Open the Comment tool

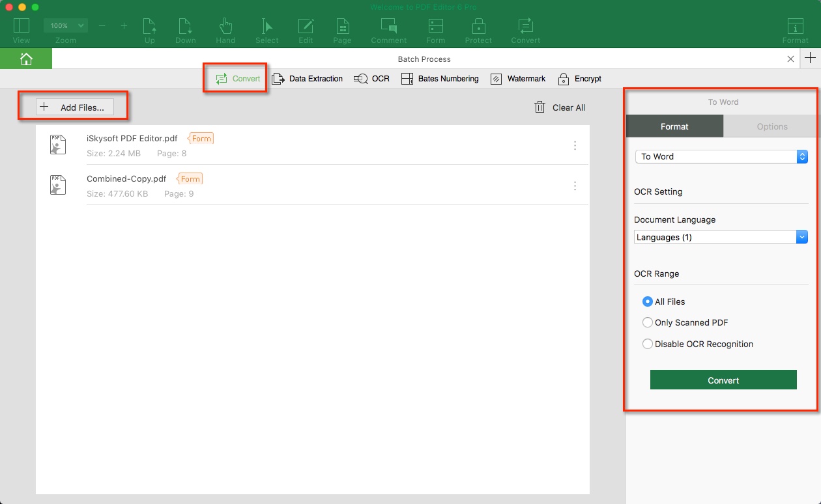point(388,29)
